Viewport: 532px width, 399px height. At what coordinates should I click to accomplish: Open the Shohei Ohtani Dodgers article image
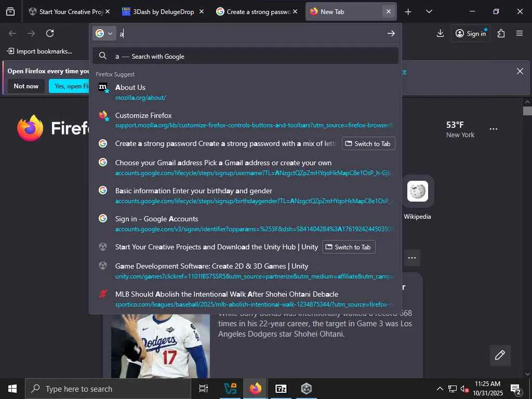tap(161, 345)
